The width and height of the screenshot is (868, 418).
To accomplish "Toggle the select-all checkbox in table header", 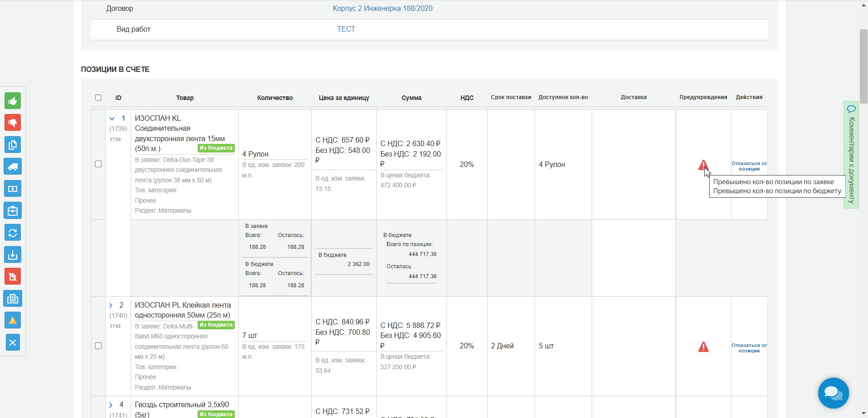I will (x=98, y=98).
